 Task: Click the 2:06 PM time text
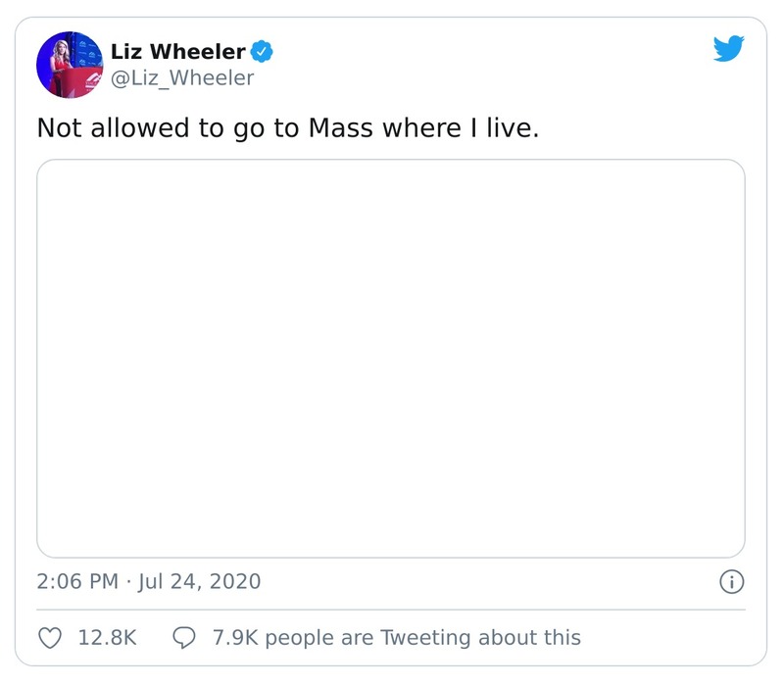click(x=77, y=581)
